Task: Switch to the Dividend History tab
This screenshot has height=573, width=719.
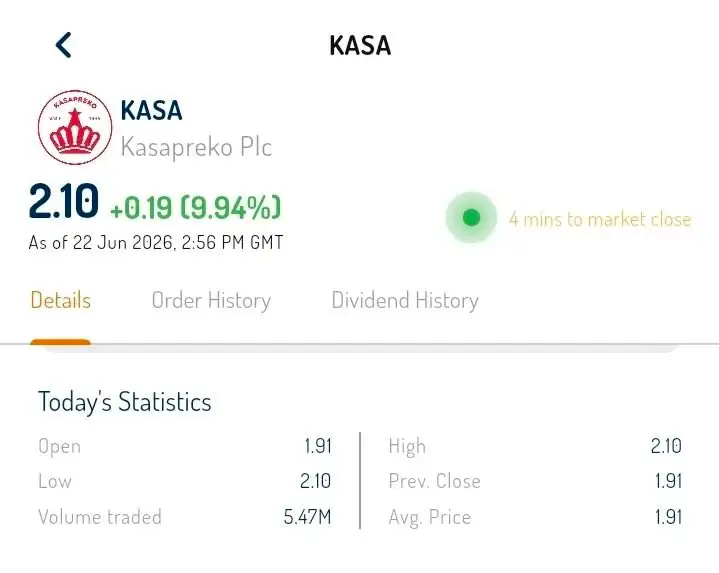Action: point(405,301)
